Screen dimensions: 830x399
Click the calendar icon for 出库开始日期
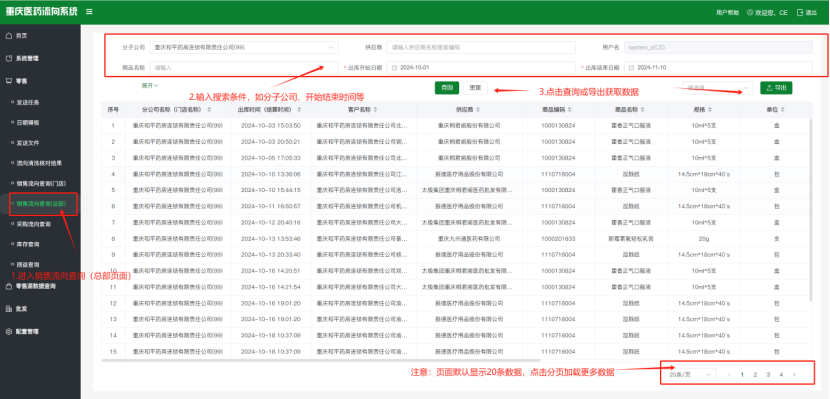pos(394,68)
